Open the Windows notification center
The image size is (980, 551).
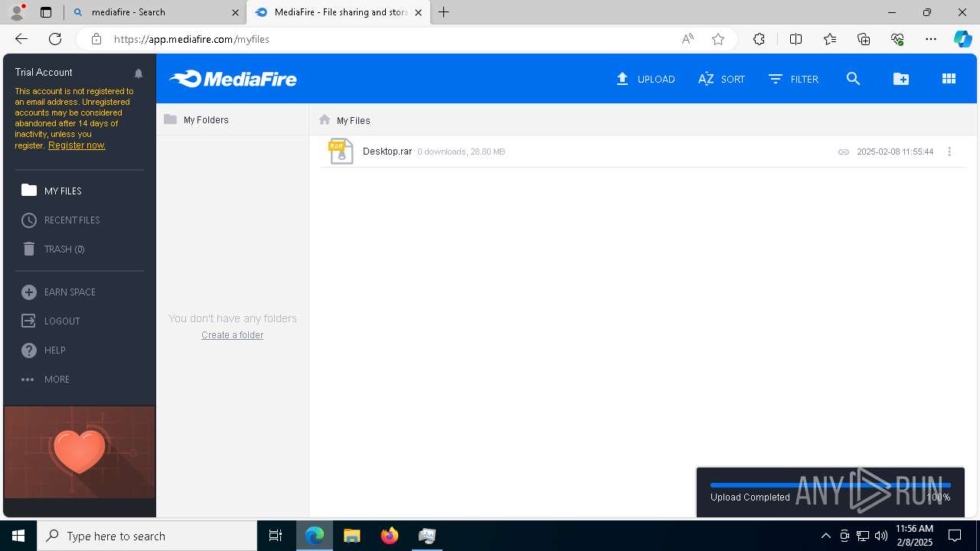tap(955, 536)
